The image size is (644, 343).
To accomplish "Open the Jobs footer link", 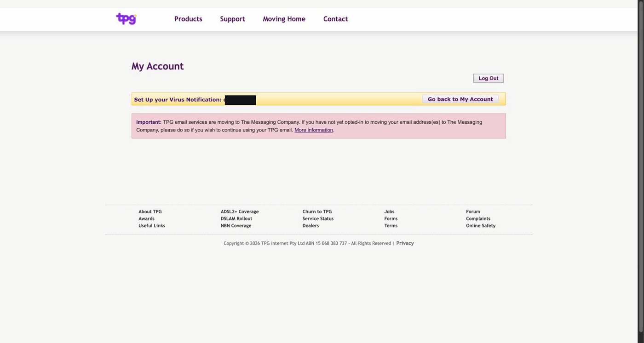I will point(389,212).
